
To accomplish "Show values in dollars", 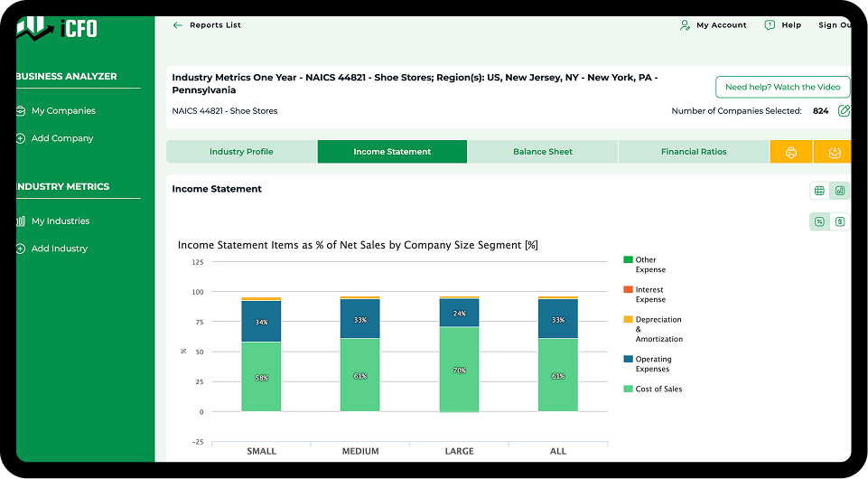I will coord(840,221).
